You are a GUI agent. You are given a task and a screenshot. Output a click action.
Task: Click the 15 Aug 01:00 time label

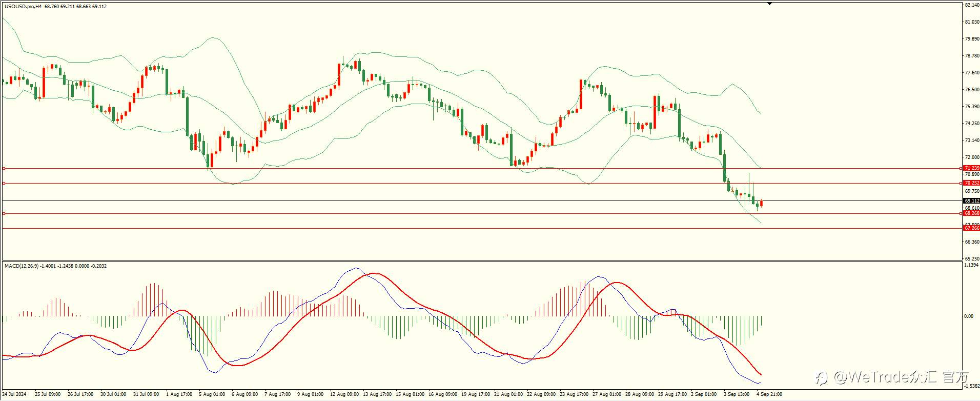point(411,394)
